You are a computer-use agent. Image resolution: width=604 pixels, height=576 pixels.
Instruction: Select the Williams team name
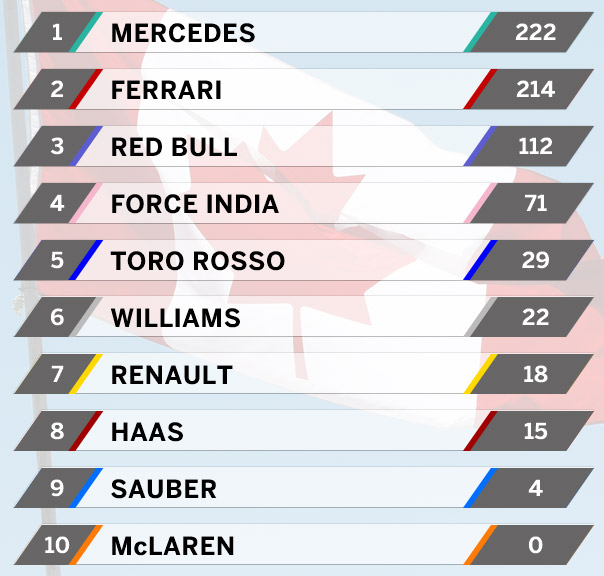[x=176, y=318]
